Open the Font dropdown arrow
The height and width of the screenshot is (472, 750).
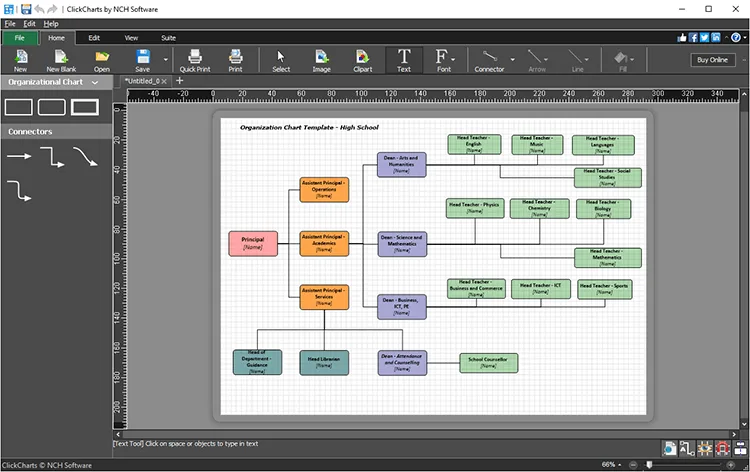452,60
